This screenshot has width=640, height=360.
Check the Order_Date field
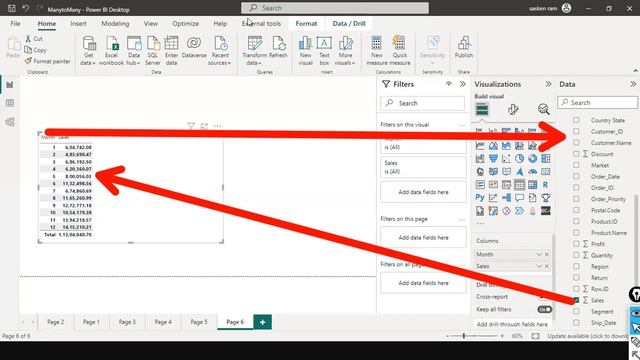click(576, 176)
